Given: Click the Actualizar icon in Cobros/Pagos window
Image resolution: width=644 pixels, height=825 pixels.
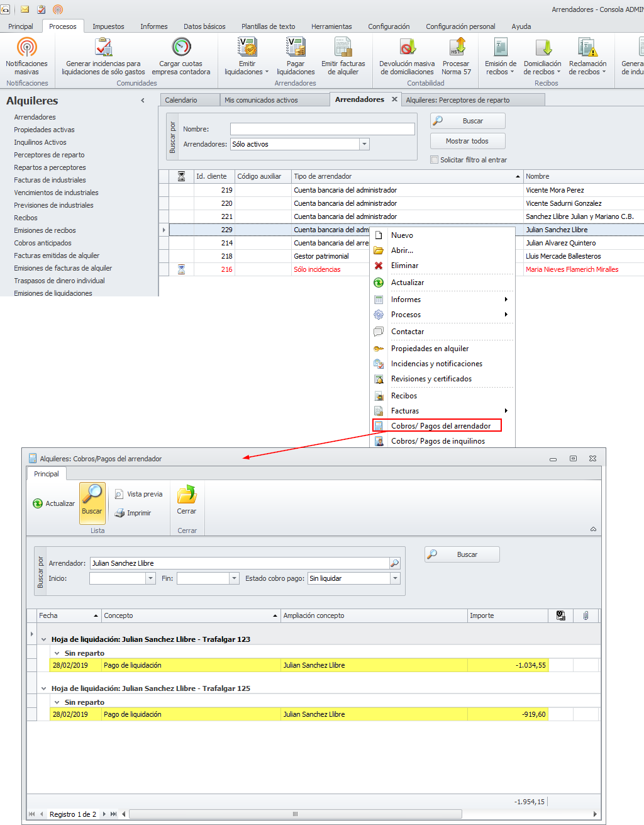Looking at the screenshot, I should [38, 504].
